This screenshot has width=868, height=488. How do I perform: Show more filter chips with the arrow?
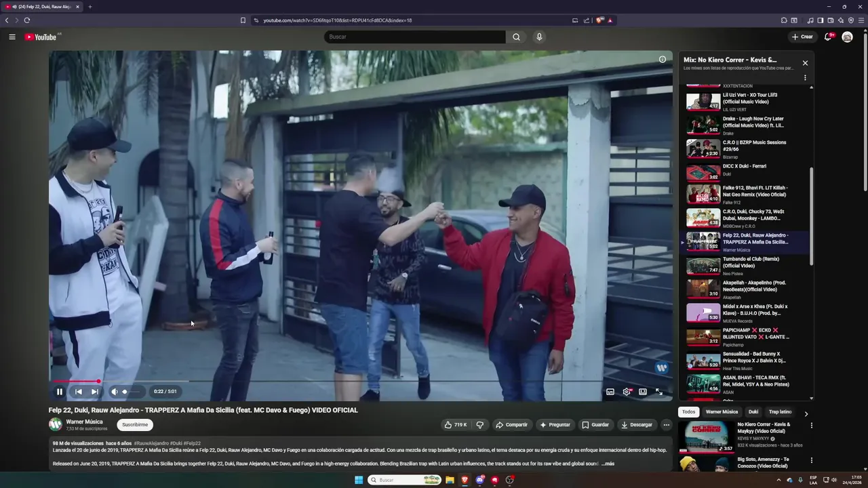[x=806, y=413]
